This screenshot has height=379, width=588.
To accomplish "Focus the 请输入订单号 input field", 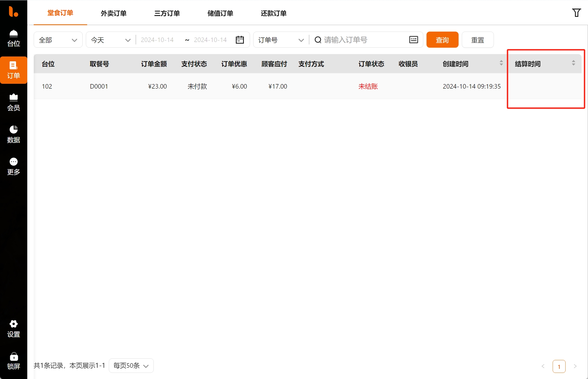I will point(364,40).
